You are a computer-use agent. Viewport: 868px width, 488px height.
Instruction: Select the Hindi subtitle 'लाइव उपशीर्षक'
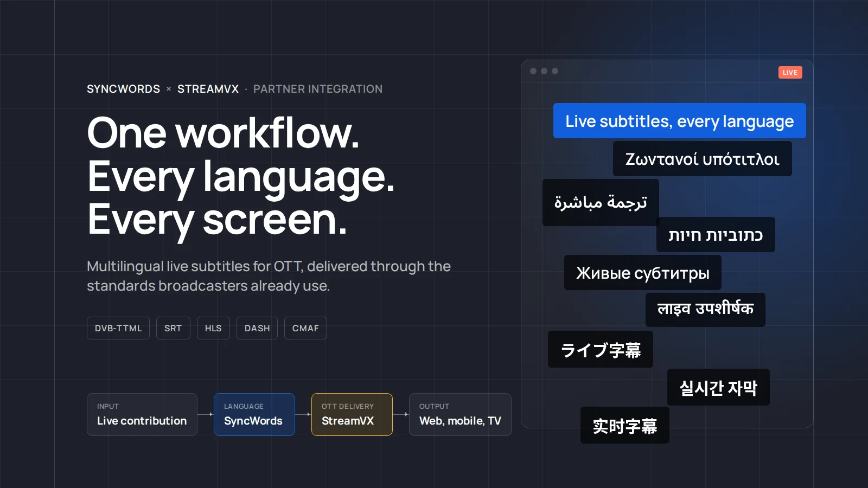[x=705, y=310]
